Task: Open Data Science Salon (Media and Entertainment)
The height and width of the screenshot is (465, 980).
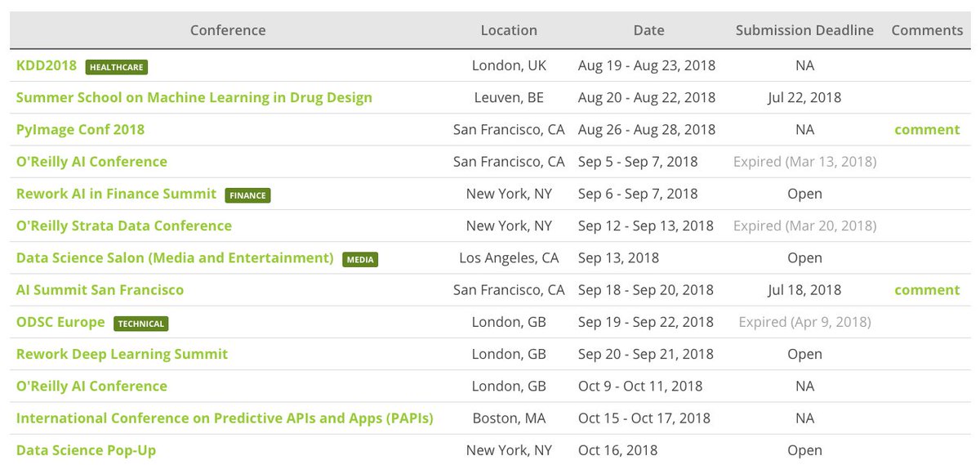Action: pyautogui.click(x=175, y=257)
